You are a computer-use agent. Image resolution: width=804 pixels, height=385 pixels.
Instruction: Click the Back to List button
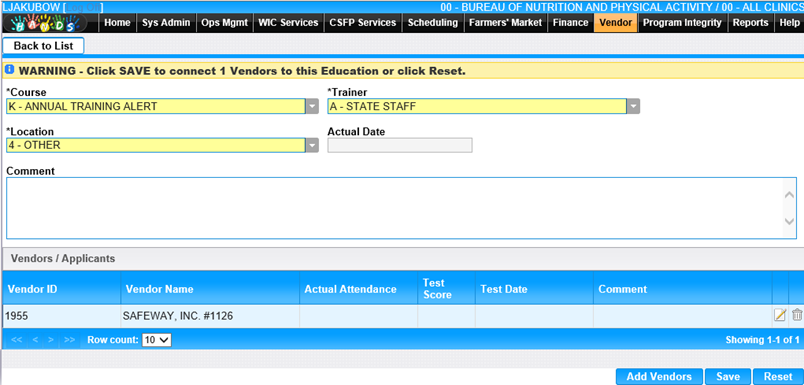(43, 46)
